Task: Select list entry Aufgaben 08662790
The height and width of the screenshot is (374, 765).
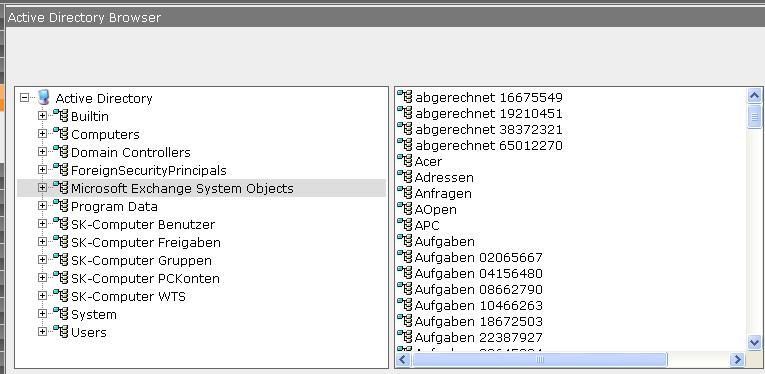Action: coord(479,290)
